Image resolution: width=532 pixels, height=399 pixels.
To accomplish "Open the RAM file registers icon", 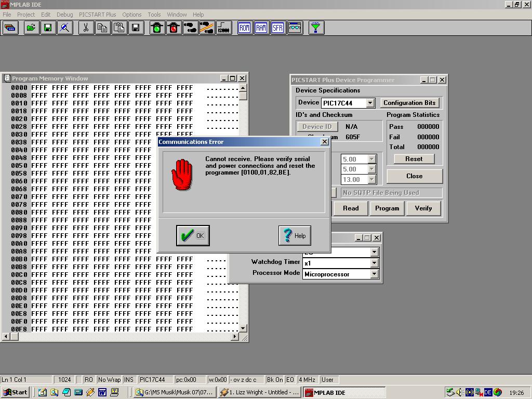I will tap(261, 28).
